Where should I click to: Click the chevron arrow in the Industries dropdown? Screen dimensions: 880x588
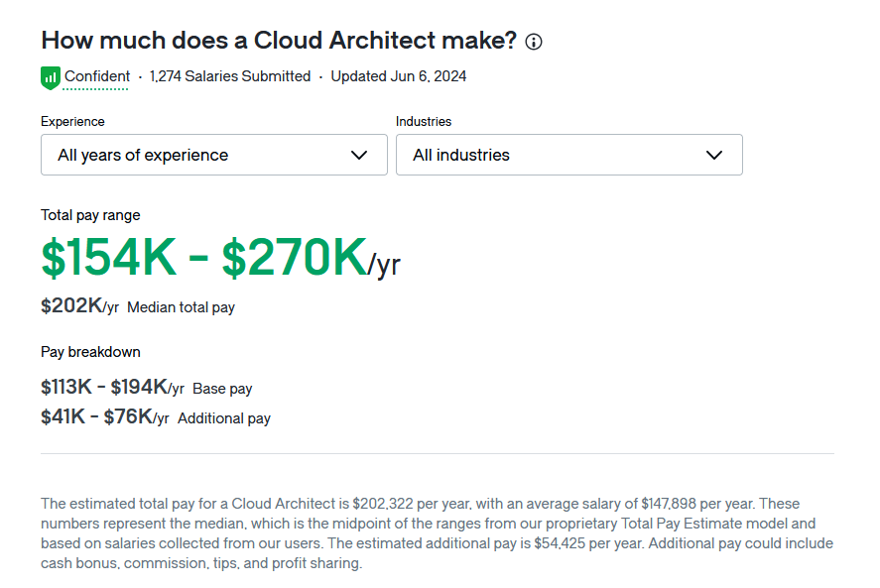point(714,155)
